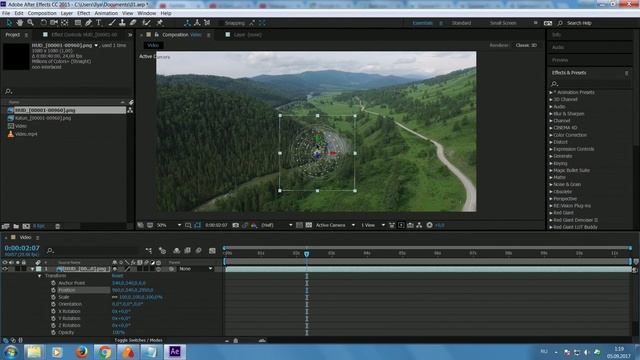640x360 pixels.
Task: Open Chrome from Windows taskbar
Action: (x=104, y=351)
